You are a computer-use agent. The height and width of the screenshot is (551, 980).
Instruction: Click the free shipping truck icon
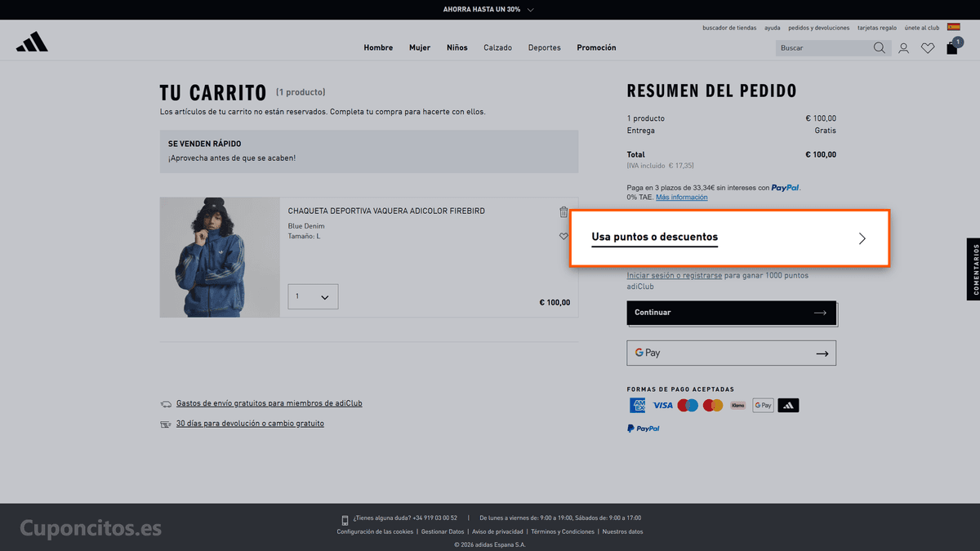[166, 403]
